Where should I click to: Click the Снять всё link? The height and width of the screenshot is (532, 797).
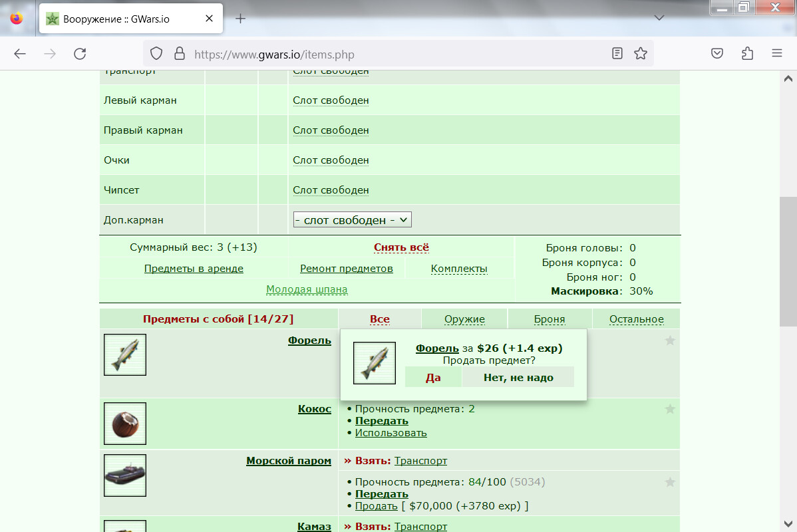402,247
